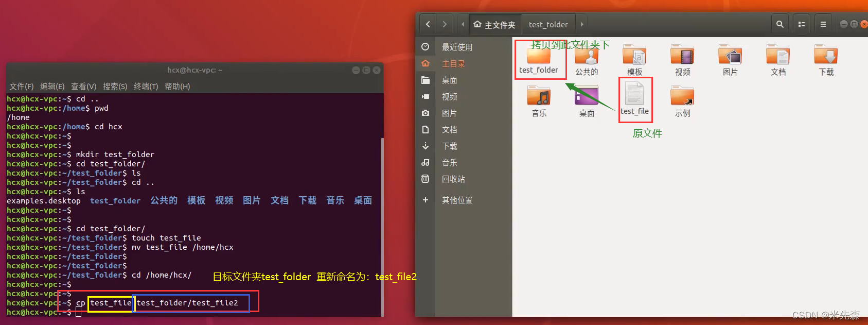This screenshot has height=325, width=868.
Task: Maximize the file manager window
Action: pos(854,24)
